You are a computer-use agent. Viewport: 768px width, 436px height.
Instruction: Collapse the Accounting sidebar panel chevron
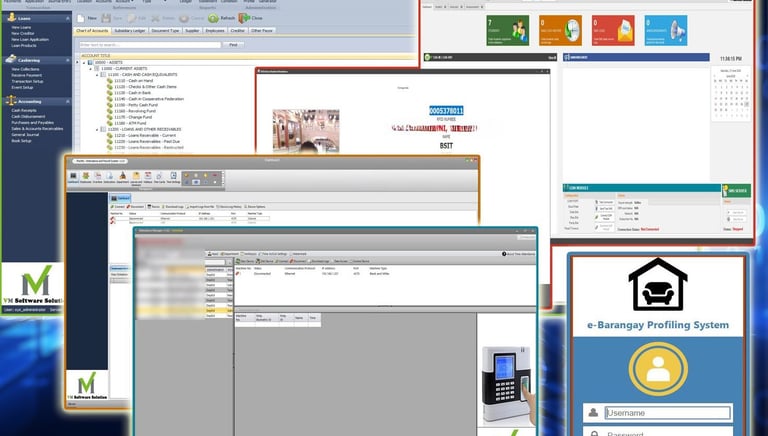tap(68, 101)
